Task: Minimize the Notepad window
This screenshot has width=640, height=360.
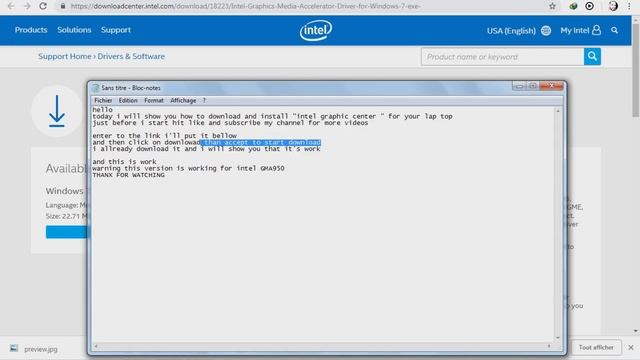Action: [x=519, y=86]
